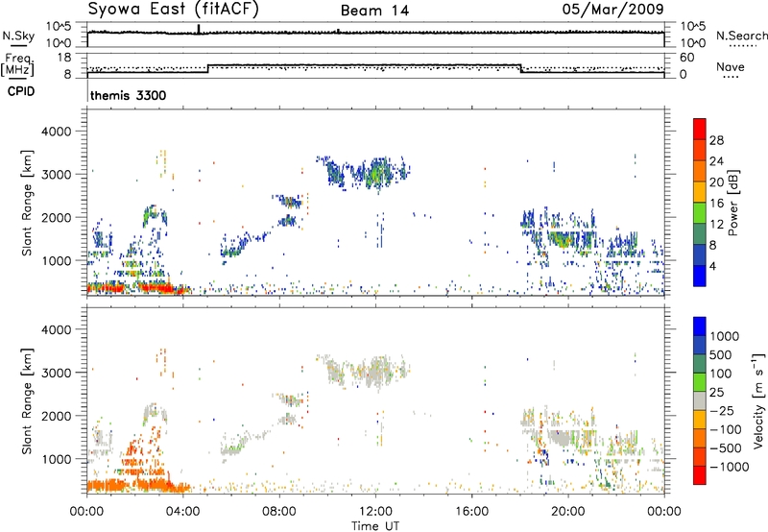Select the '-100' velocity color bar label
The image size is (768, 532).
coord(725,429)
